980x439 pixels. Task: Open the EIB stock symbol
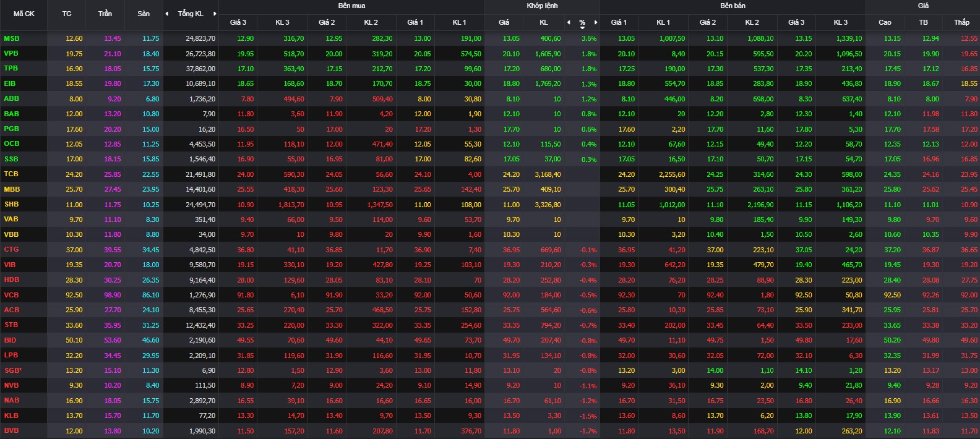(x=10, y=83)
